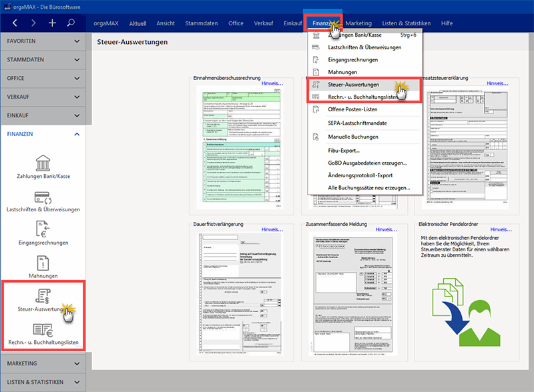This screenshot has height=392, width=534.
Task: Go forward with the right arrow
Action: tap(33, 23)
